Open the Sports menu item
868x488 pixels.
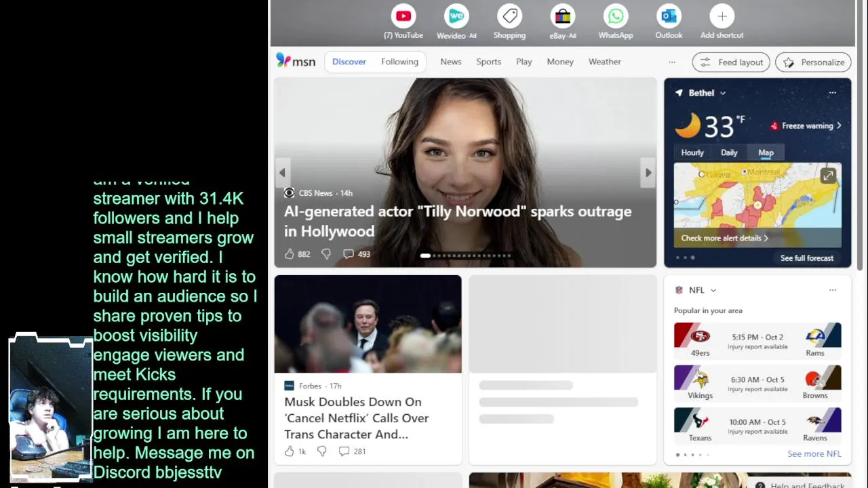488,62
